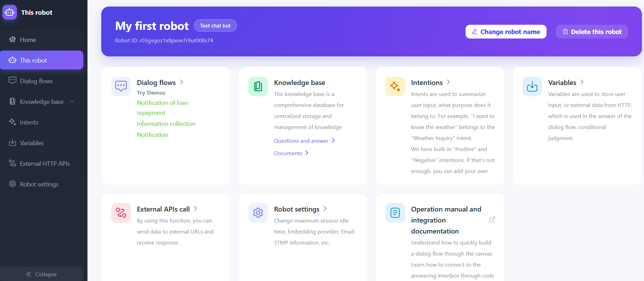Click the arrow after Questions and answer
This screenshot has width=644, height=281.
point(333,140)
